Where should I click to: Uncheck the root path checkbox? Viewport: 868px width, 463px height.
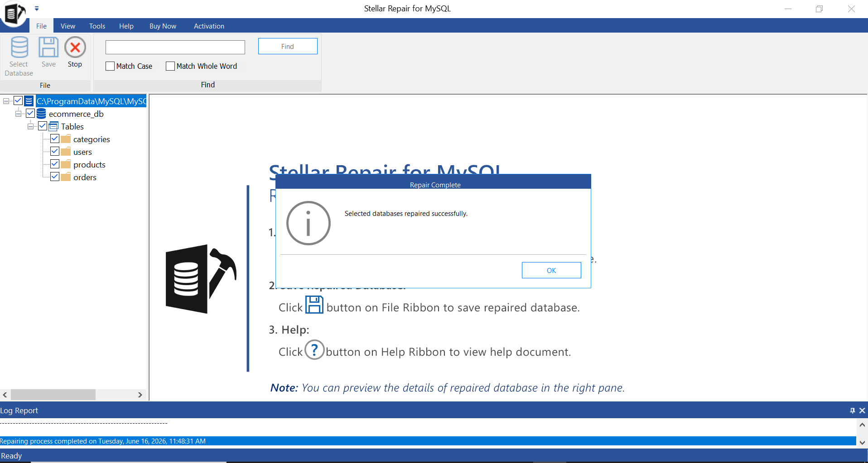[x=18, y=100]
